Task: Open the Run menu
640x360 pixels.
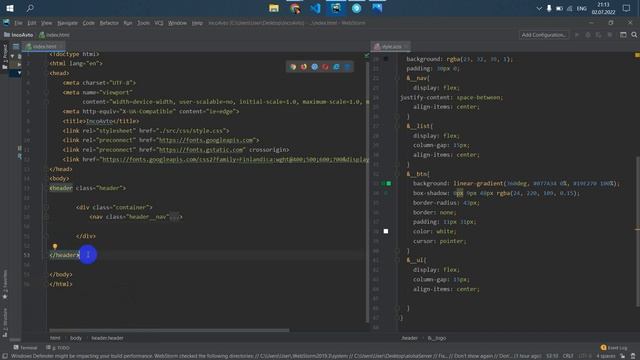Action: coord(128,23)
